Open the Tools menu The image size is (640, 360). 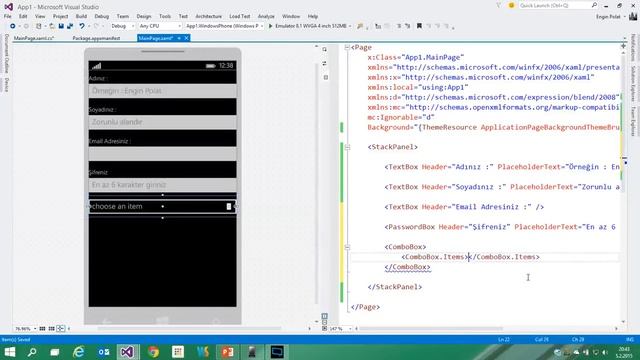pyautogui.click(x=165, y=16)
